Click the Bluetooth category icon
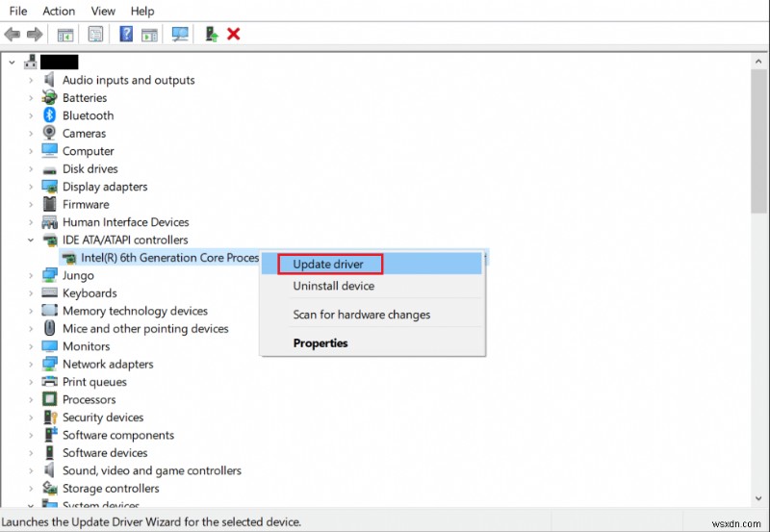 [49, 114]
